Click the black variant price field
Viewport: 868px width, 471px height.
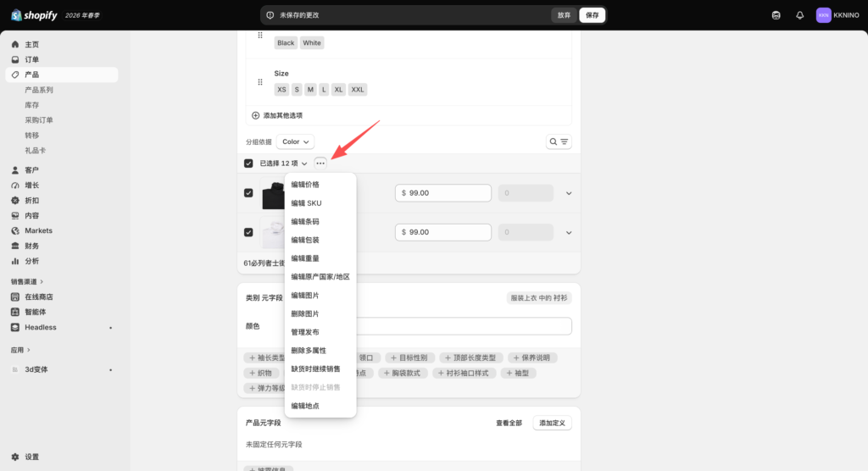(x=442, y=193)
